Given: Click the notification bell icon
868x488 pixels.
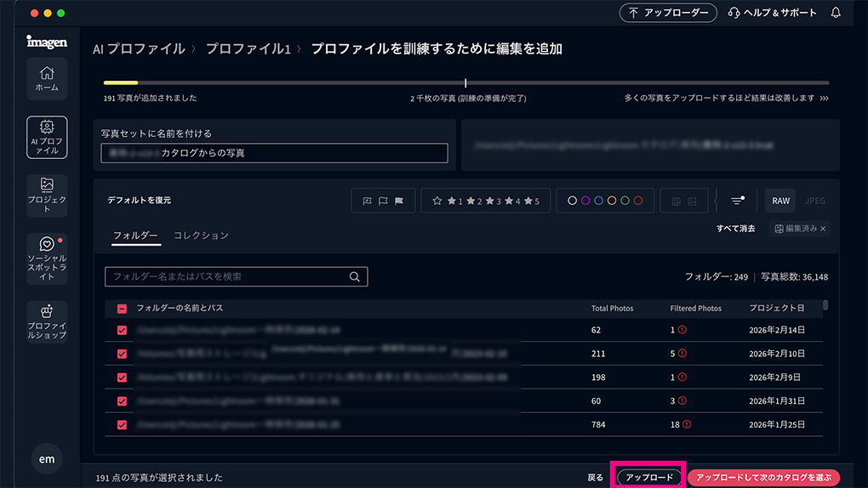Looking at the screenshot, I should pos(835,13).
